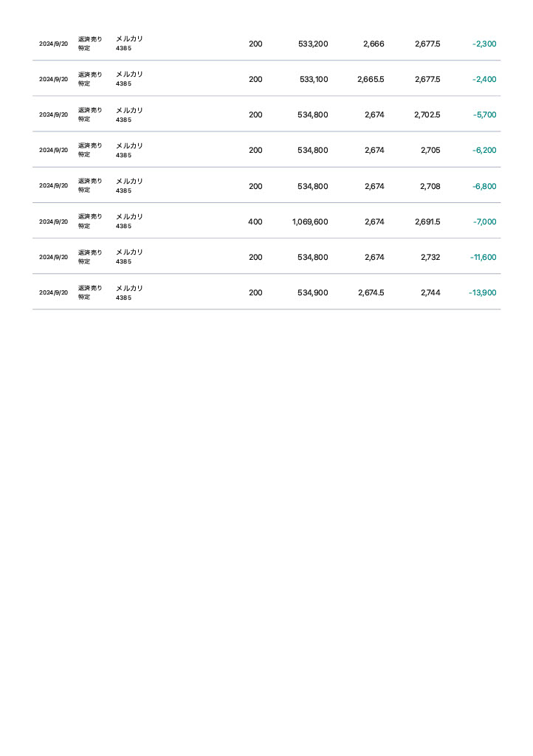The width and height of the screenshot is (533, 756).
Task: Select the -13,900 loss amount
Action: [x=482, y=293]
